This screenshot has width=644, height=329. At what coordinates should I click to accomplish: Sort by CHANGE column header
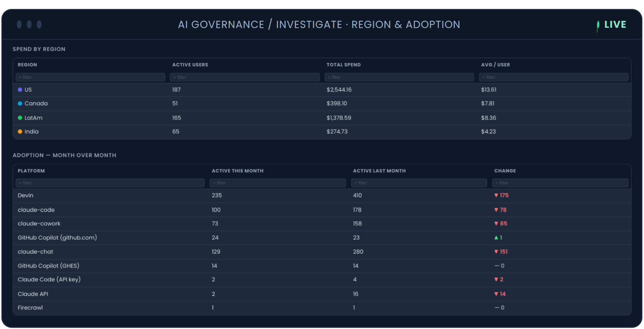(505, 171)
